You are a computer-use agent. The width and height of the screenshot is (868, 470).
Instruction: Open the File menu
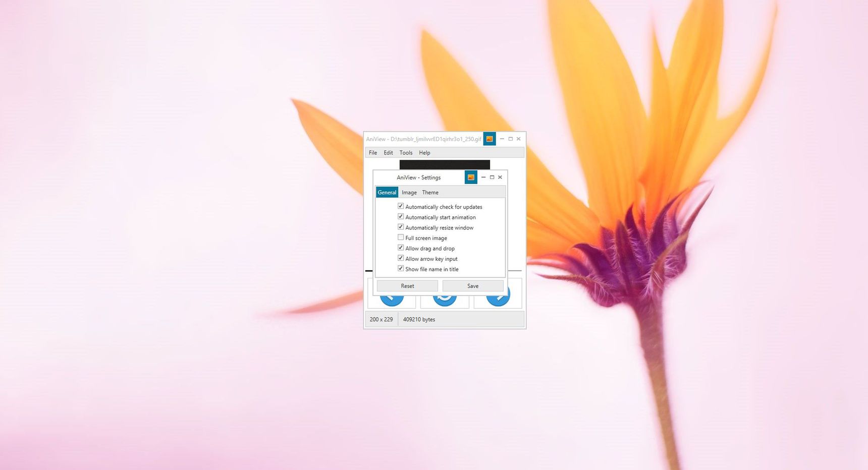(373, 153)
